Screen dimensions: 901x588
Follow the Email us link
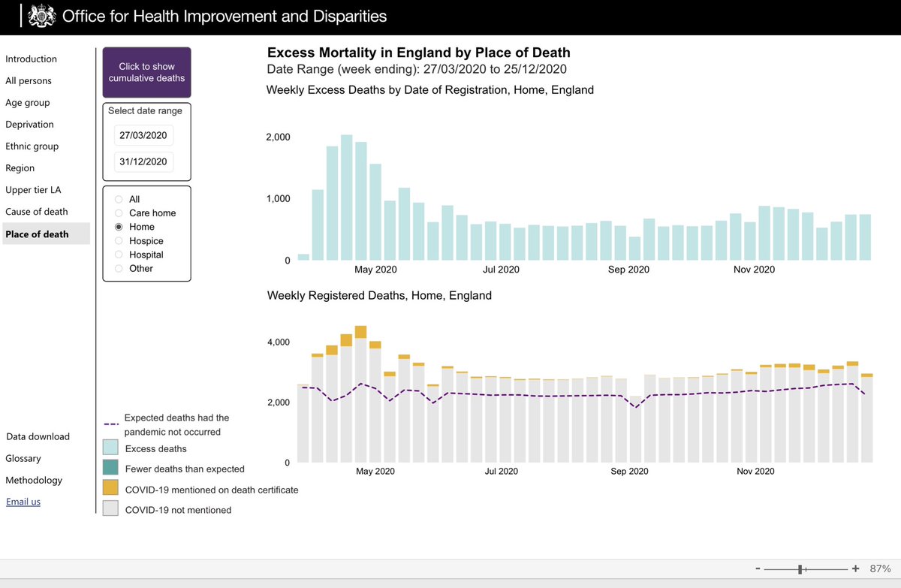pyautogui.click(x=23, y=502)
